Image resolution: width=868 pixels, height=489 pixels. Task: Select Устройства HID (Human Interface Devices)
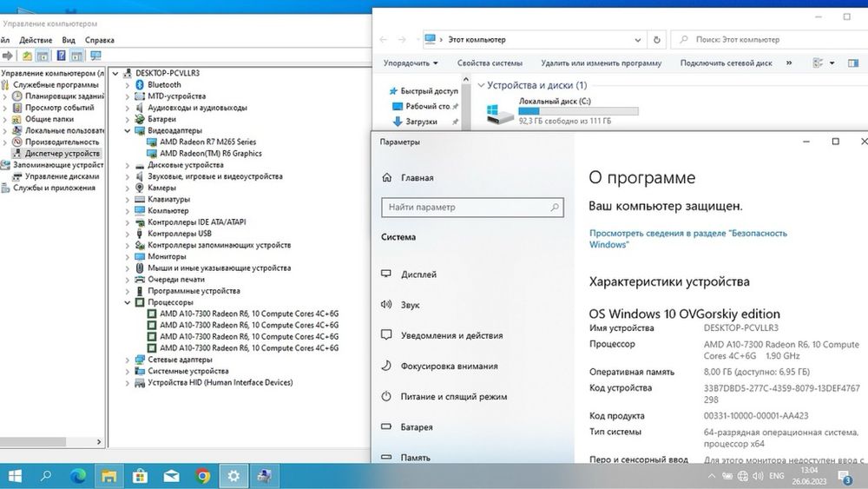point(220,383)
